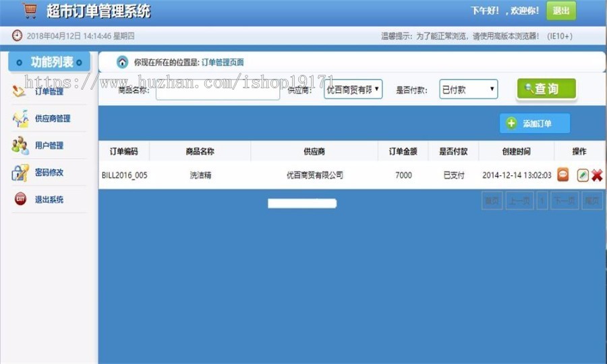607x364 pixels.
Task: Click the home icon in the breadcrumb bar
Action: (122, 62)
